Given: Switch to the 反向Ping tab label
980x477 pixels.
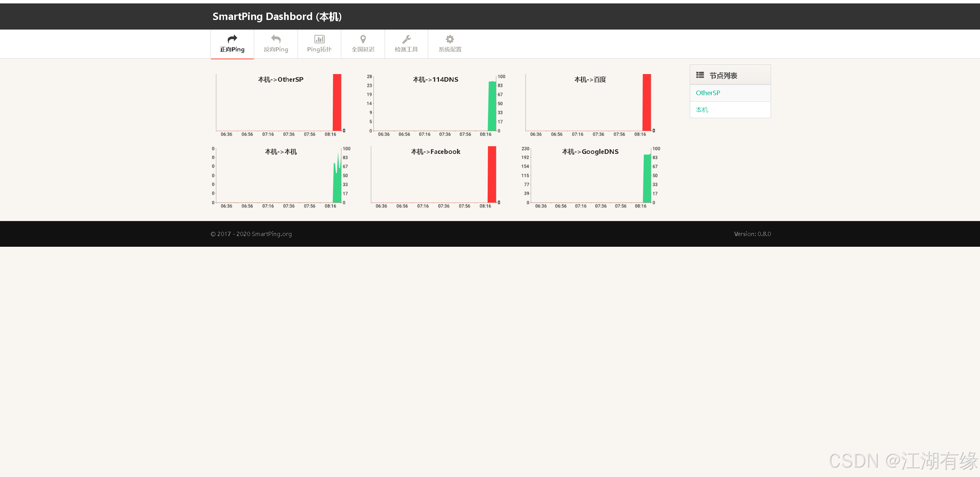Looking at the screenshot, I should coord(276,50).
